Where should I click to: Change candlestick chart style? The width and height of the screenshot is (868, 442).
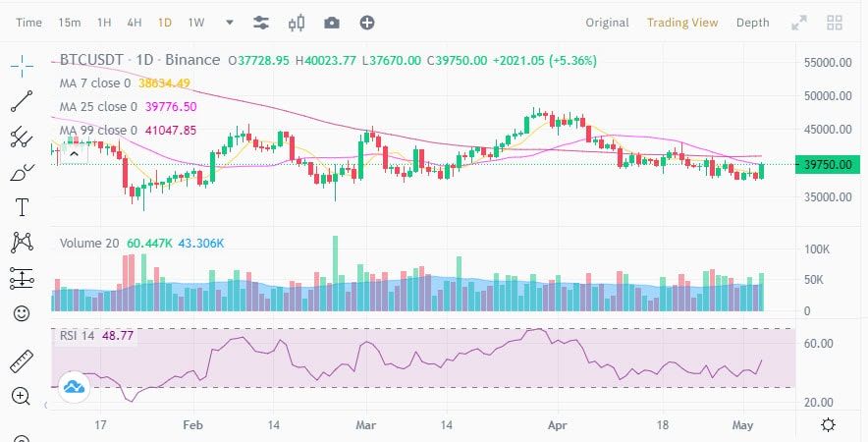[x=297, y=23]
